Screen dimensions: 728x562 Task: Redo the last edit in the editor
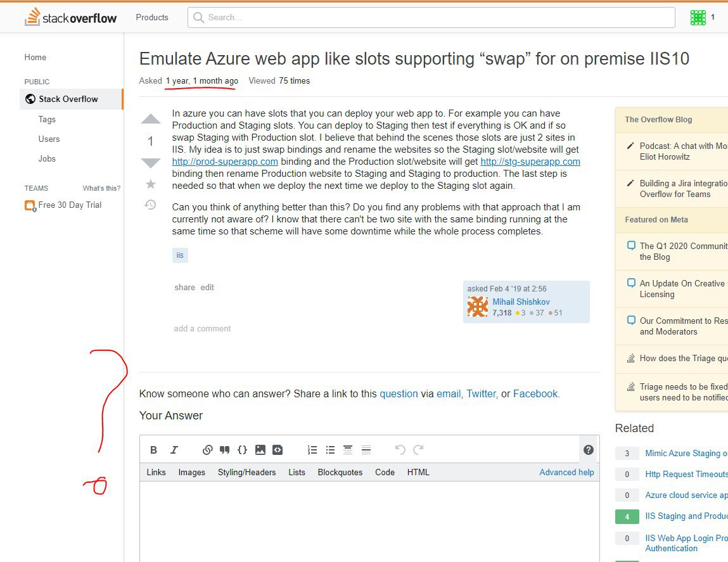418,450
